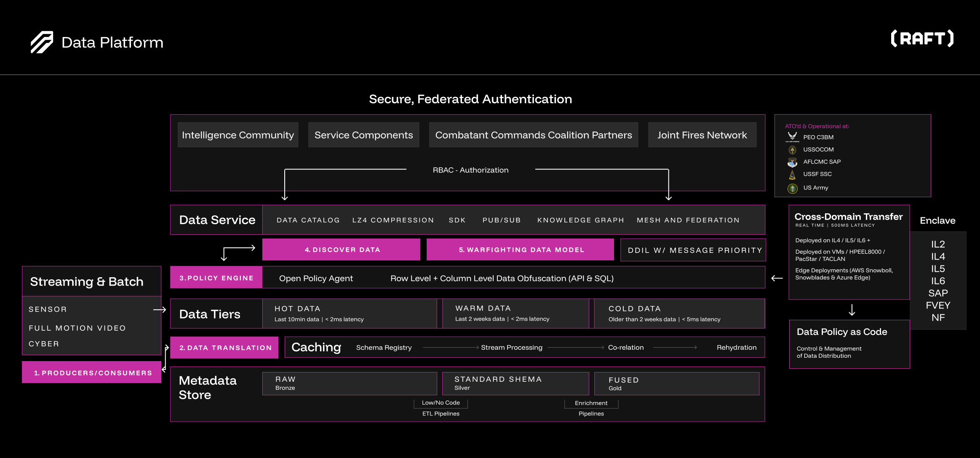
Task: Click the RAFT logo
Action: [x=922, y=39]
